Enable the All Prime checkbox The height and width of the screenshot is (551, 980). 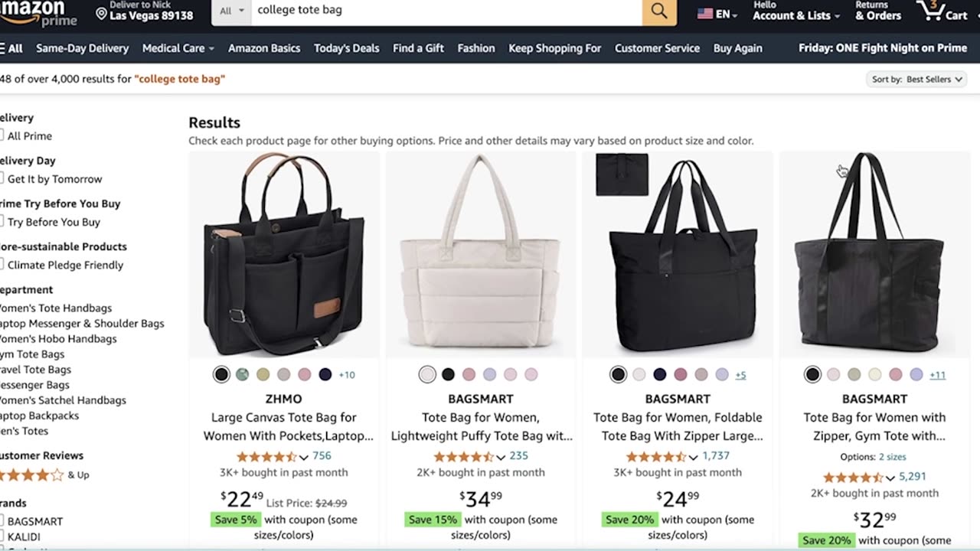coord(2,135)
